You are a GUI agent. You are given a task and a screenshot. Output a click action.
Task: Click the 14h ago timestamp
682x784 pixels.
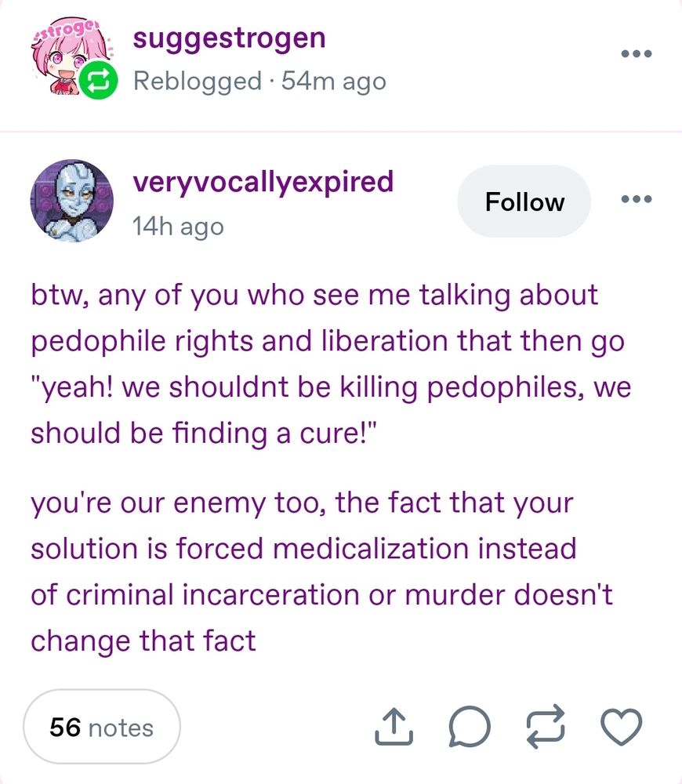click(178, 227)
